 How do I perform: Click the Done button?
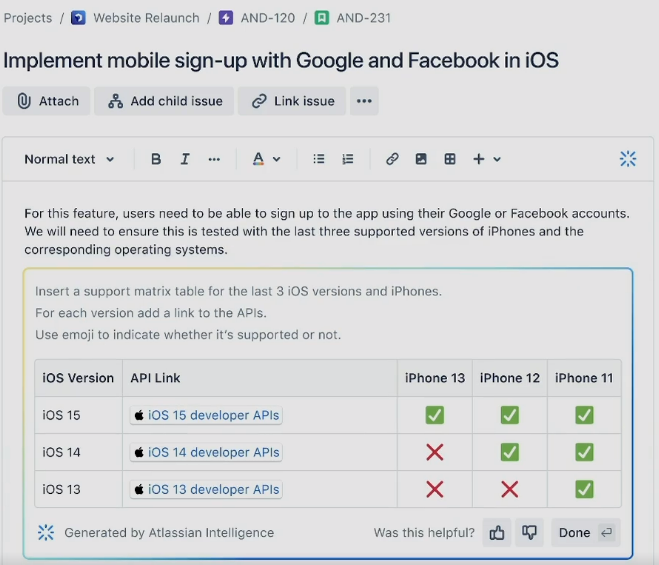[x=586, y=533]
